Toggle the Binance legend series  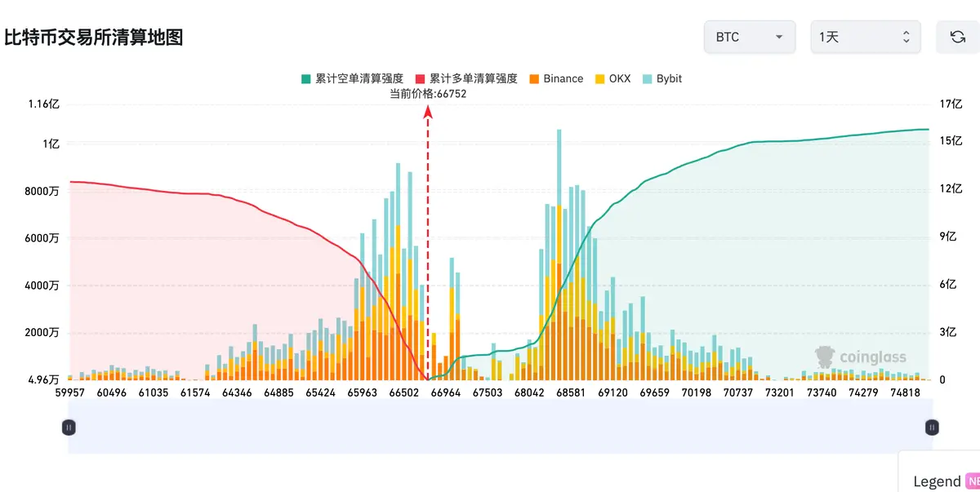click(555, 79)
